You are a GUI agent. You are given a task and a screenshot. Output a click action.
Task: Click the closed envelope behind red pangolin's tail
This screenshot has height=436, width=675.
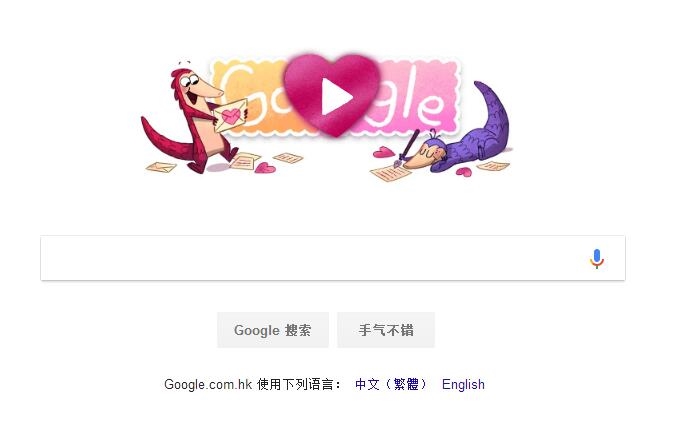coord(161,167)
